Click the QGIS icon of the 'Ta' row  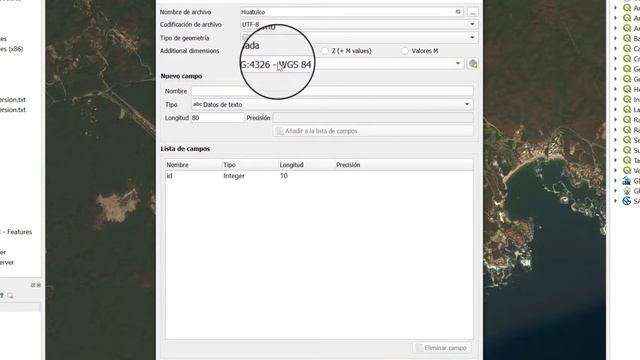click(627, 160)
